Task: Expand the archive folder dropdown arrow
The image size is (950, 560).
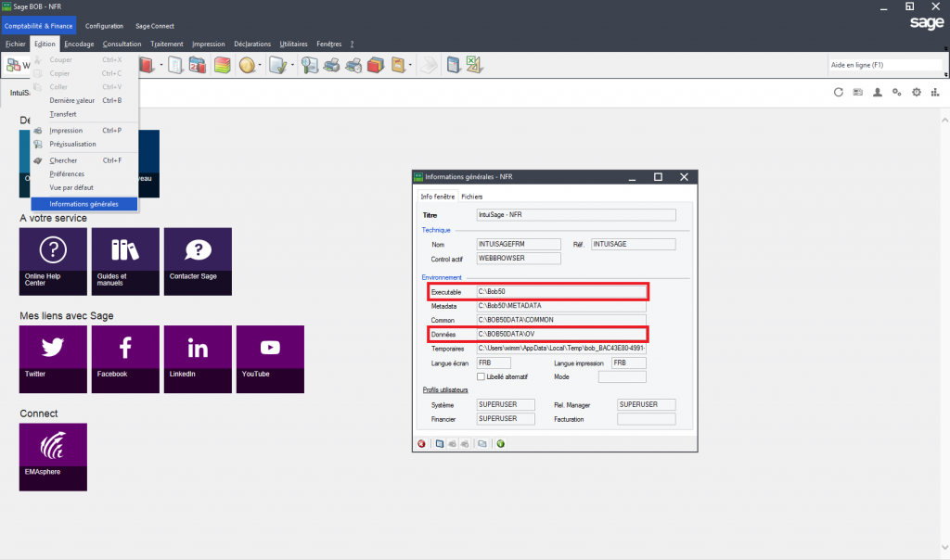Action: tap(410, 66)
